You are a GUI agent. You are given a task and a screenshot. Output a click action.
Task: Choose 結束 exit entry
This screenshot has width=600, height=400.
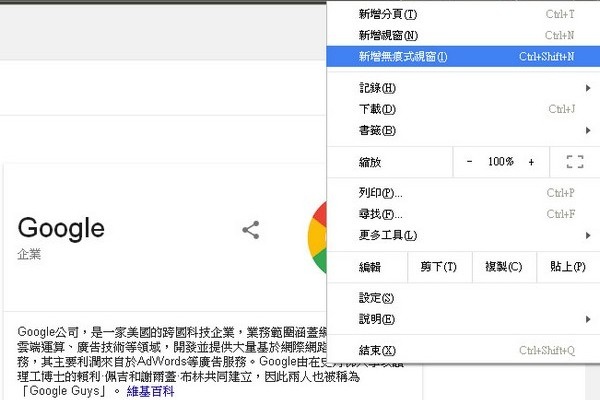(463, 350)
